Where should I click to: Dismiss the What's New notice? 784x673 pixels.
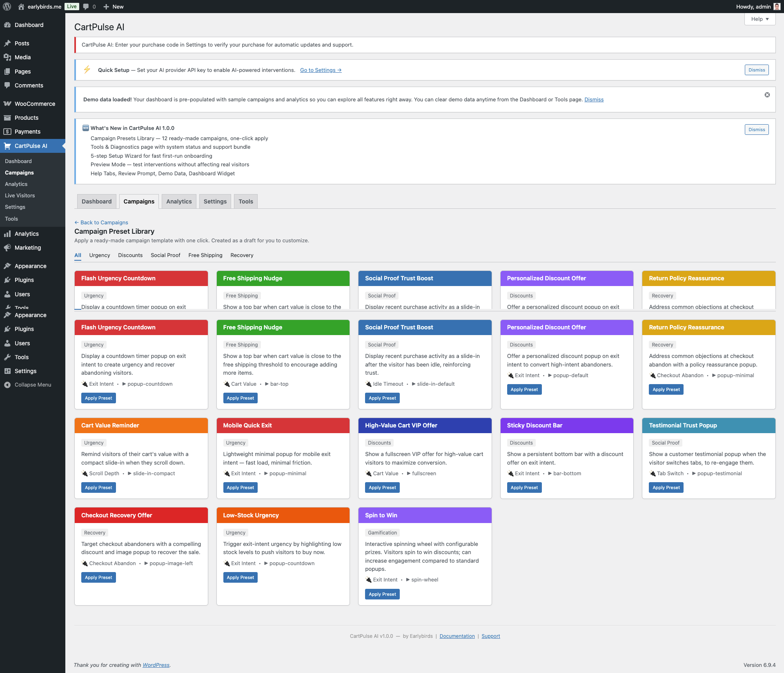pos(756,130)
